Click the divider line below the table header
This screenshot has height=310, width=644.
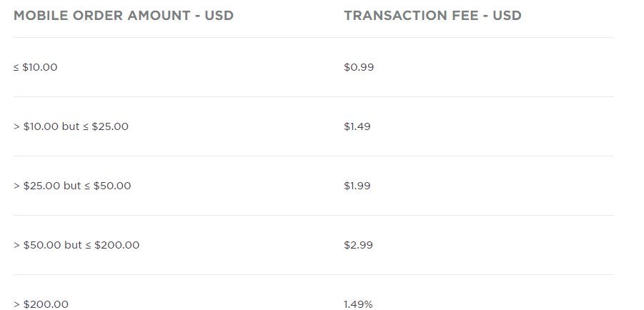[313, 37]
